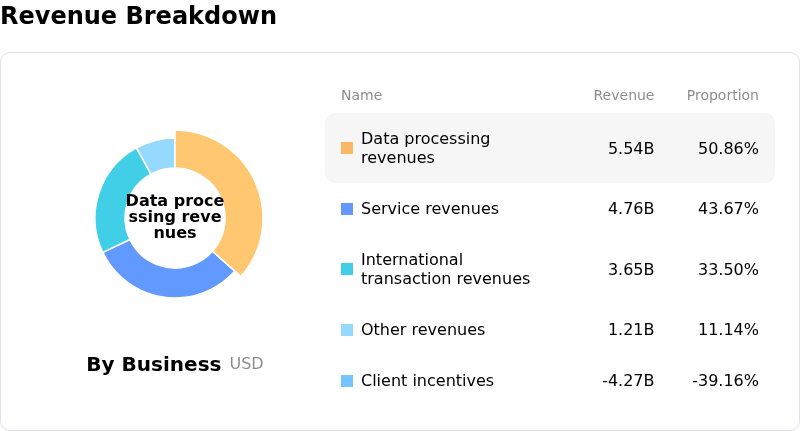Click the Data processing revenues row label

(x=425, y=148)
